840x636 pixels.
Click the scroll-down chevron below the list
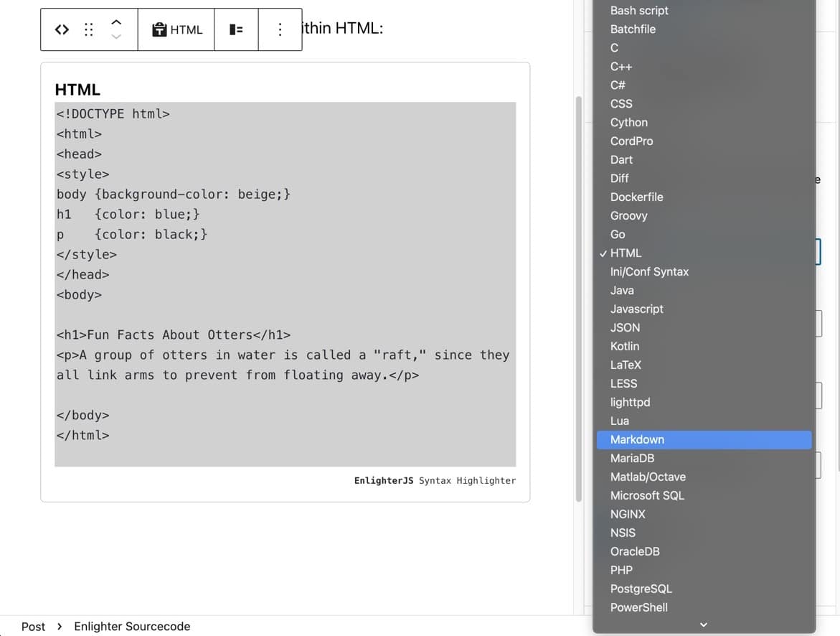[x=704, y=625]
